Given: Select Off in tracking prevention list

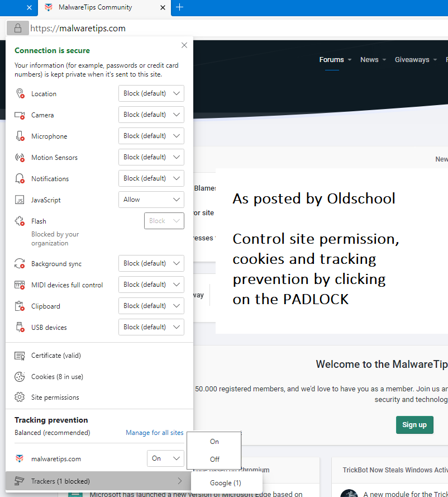Looking at the screenshot, I should (215, 460).
